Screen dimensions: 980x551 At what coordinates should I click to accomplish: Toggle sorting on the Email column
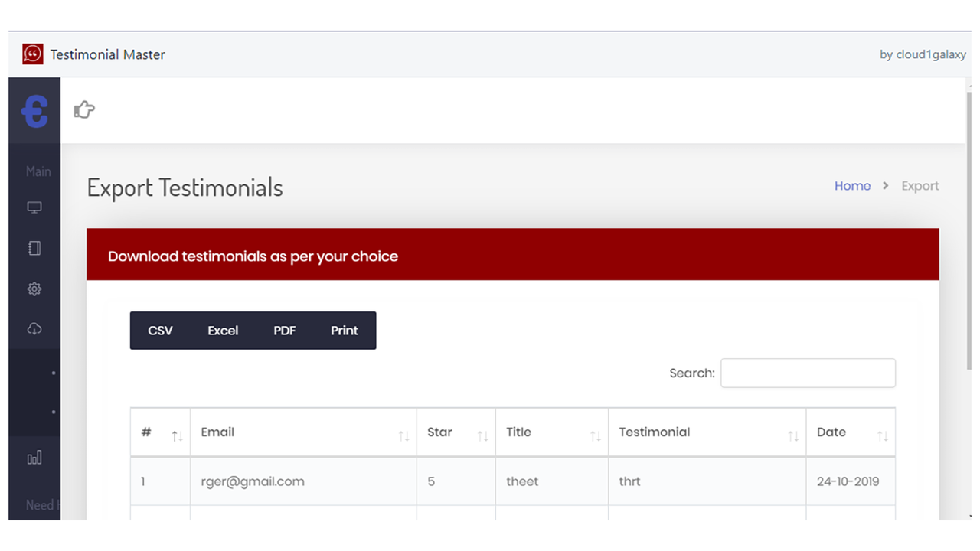point(404,434)
